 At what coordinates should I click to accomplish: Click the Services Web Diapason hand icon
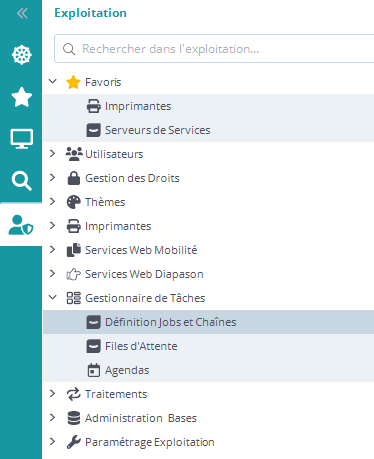73,274
